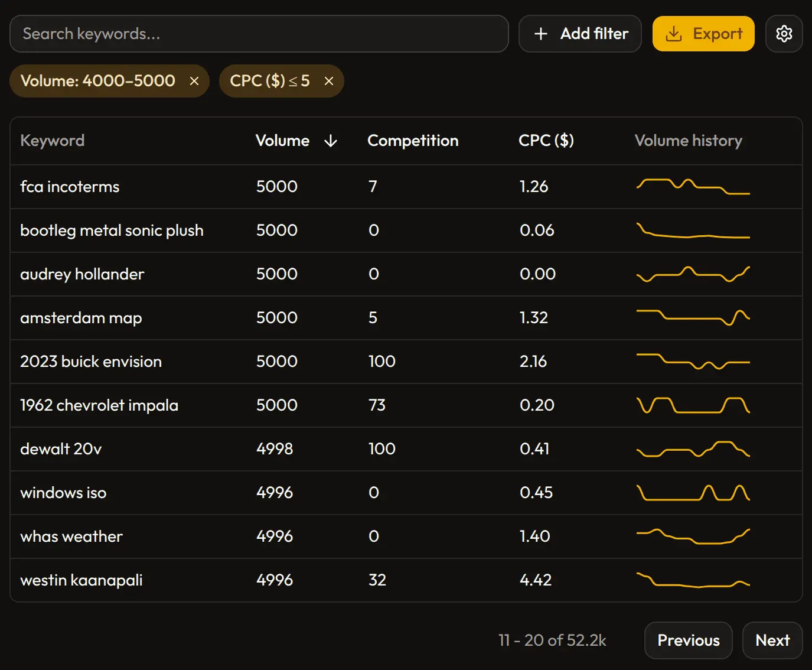Click the volume trend chart for westin kaanapali
This screenshot has width=812, height=670.
(693, 580)
